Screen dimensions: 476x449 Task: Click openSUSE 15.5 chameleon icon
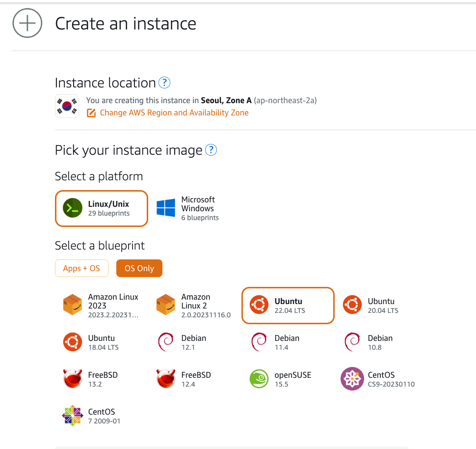[259, 379]
